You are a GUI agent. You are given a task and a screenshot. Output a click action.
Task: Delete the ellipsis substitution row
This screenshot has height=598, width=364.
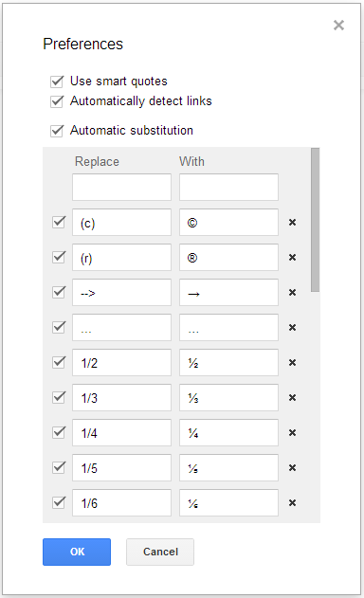[292, 328]
